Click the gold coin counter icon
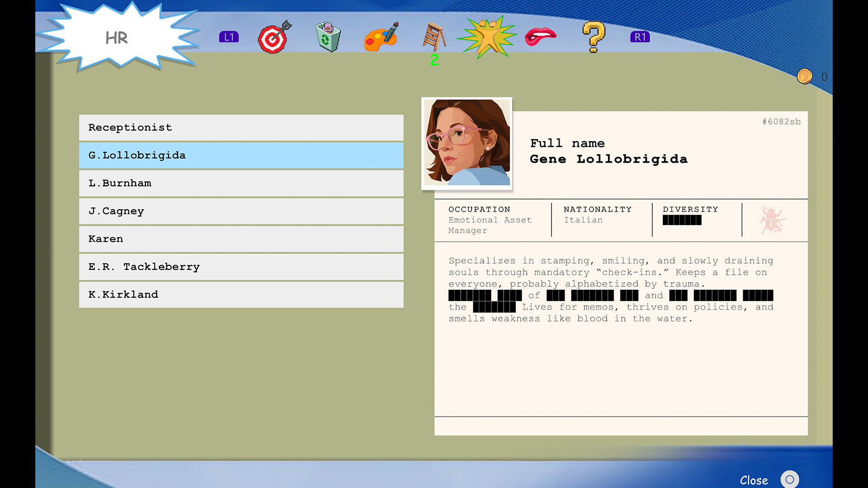The height and width of the screenshot is (488, 868). tap(805, 77)
